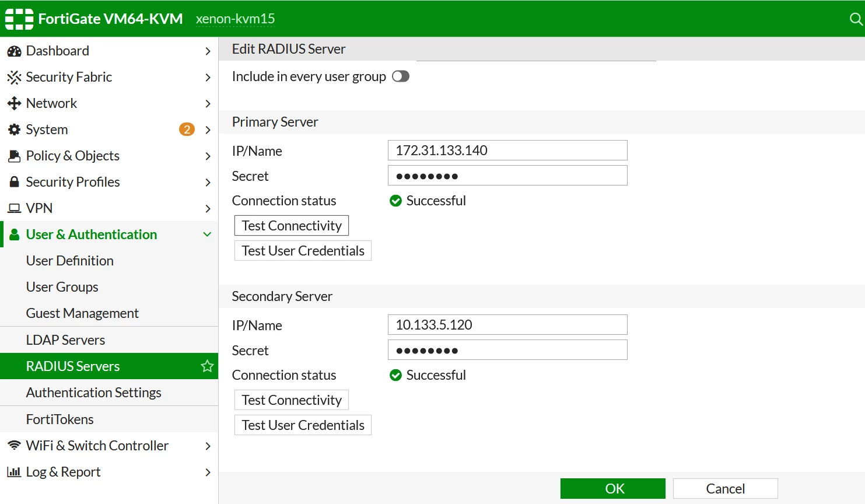Collapse the User & Authentication chevron

[x=207, y=235]
